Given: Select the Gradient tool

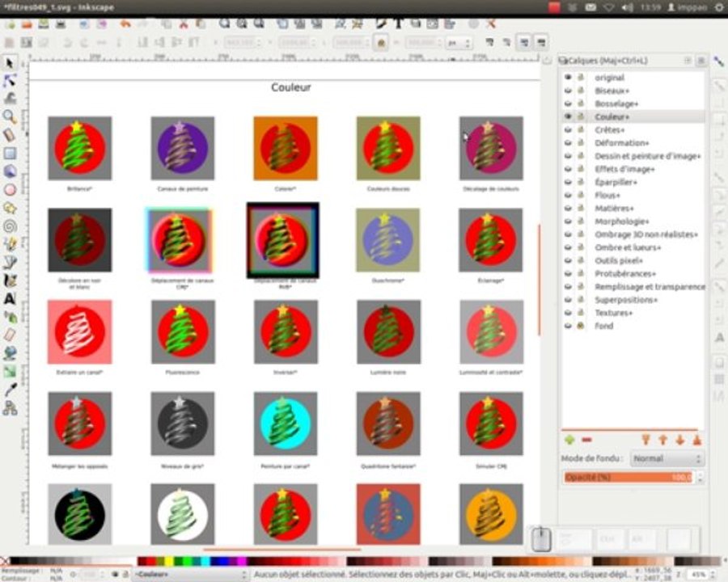Looking at the screenshot, I should pos(10,371).
